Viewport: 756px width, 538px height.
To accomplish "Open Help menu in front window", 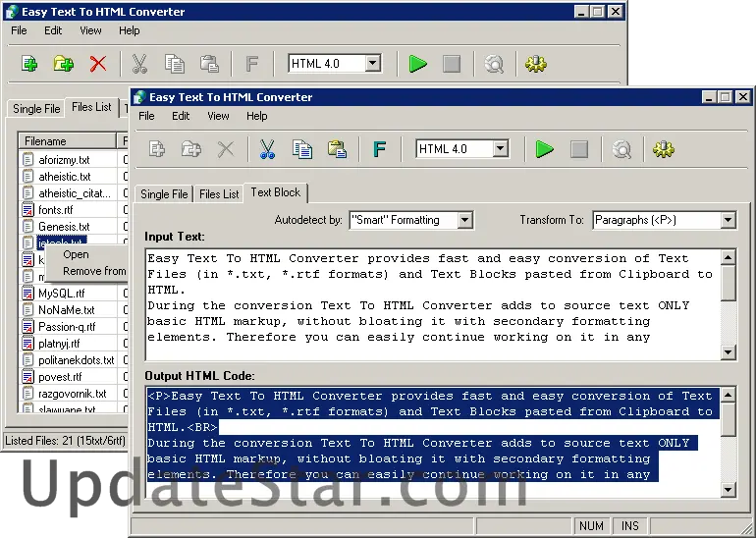I will pos(256,116).
